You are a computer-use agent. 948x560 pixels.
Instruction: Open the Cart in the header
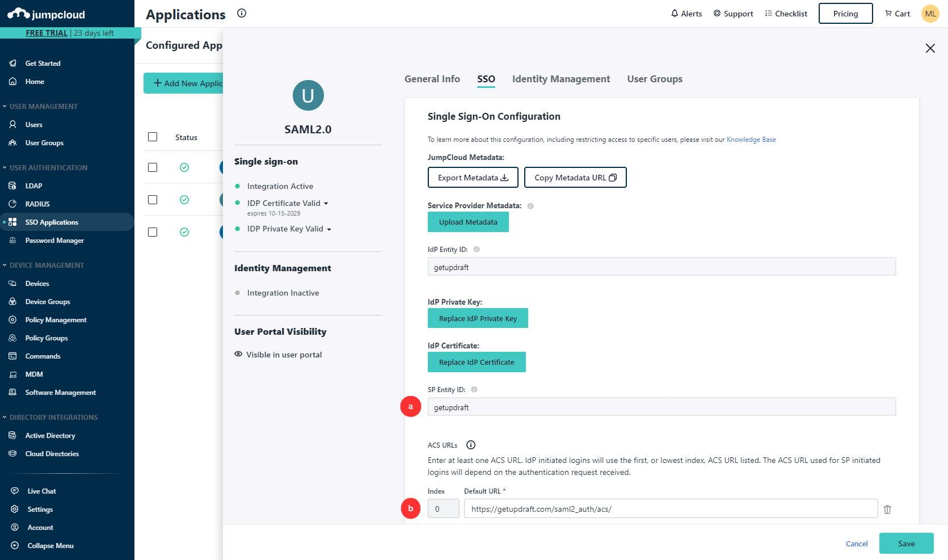tap(897, 14)
